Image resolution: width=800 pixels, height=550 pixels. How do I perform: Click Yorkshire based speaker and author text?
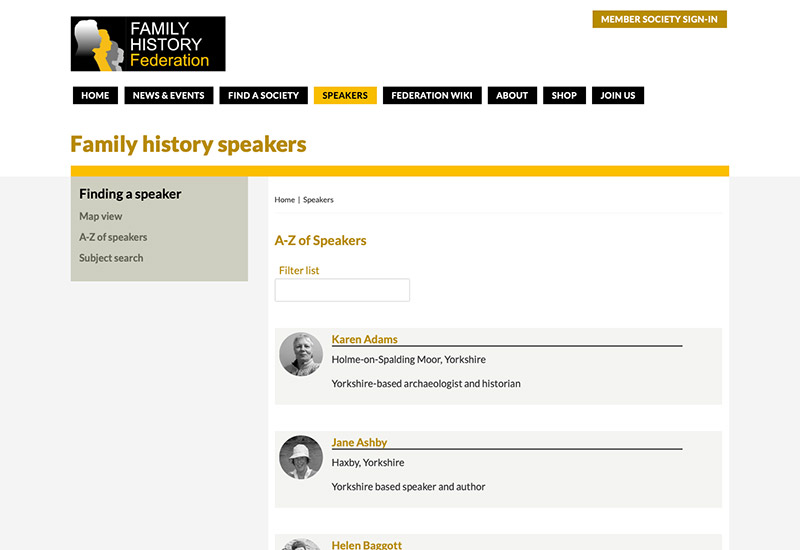408,487
